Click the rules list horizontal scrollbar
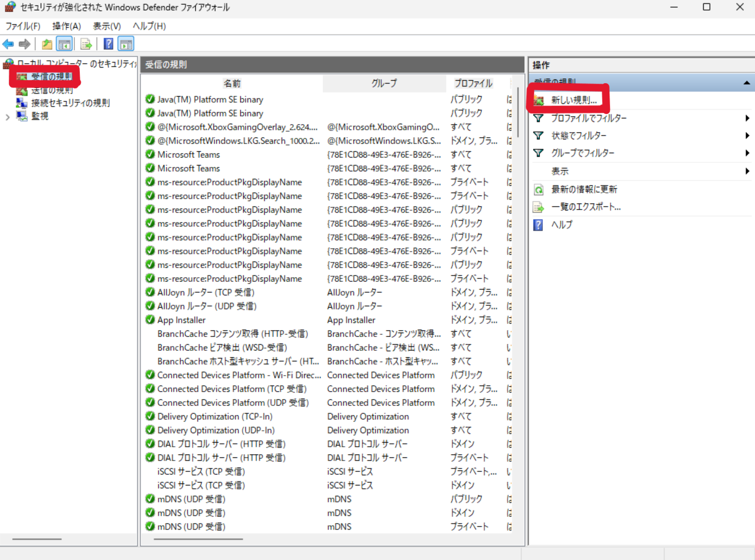 tap(198, 539)
